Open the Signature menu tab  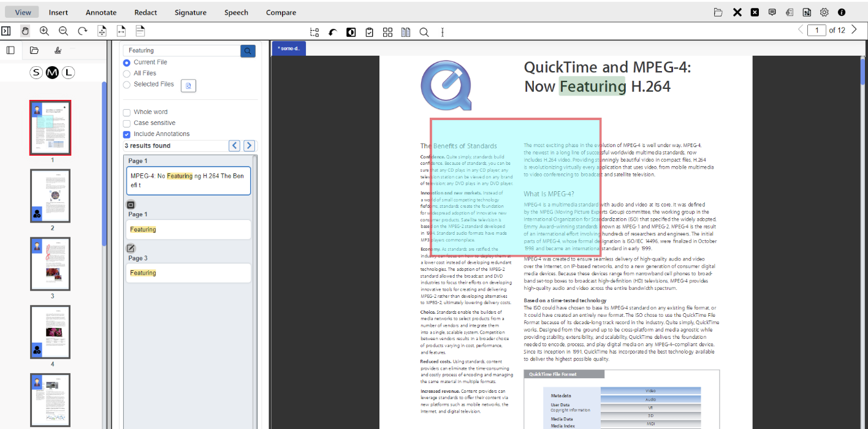tap(190, 12)
